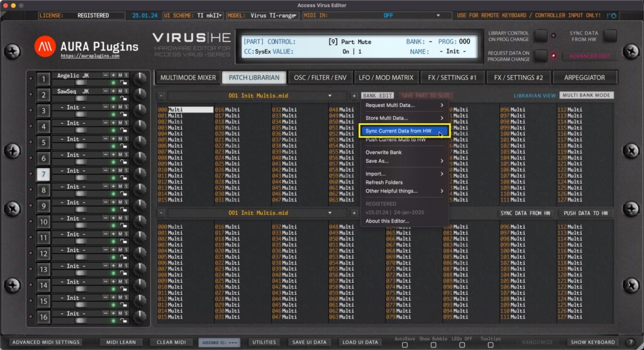The width and height of the screenshot is (644, 350).
Task: Click the plus button beside lower bank file name
Action: click(354, 213)
